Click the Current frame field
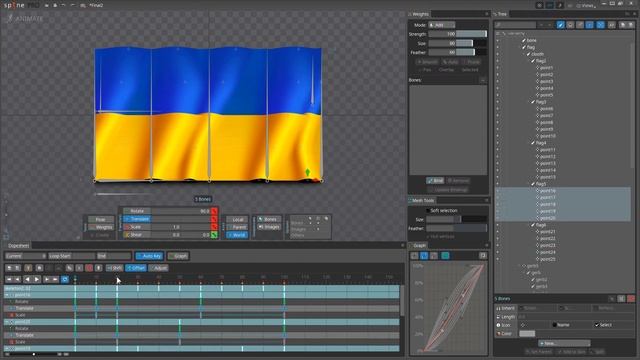 pos(25,256)
